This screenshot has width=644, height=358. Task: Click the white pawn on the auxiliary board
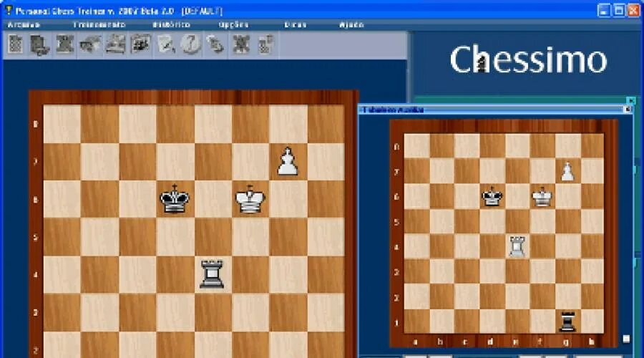click(x=567, y=171)
